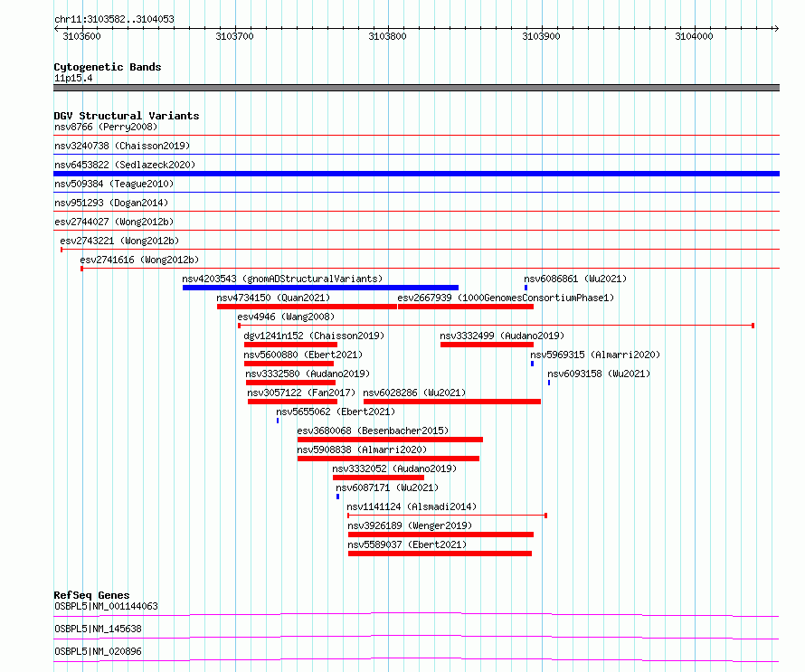Click the red nsv4734150 (Quan2021) bar
Screen dimensions: 805x672
pyautogui.click(x=307, y=307)
